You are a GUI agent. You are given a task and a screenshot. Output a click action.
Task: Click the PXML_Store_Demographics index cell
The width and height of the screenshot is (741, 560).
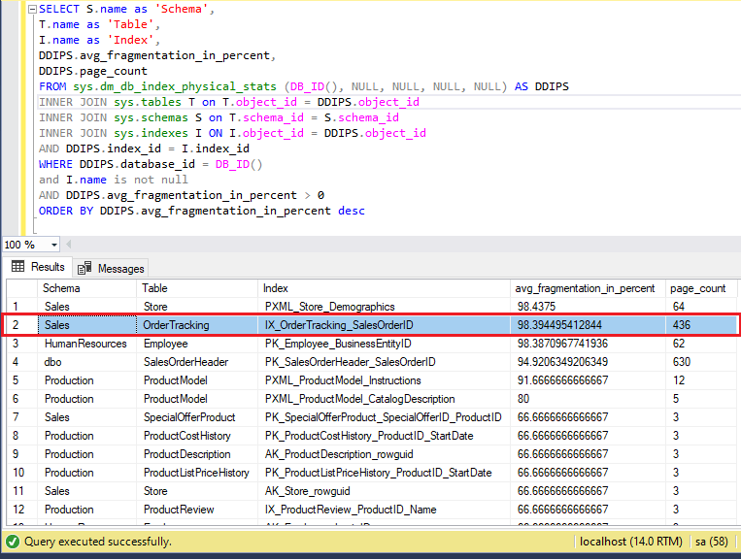click(385, 307)
